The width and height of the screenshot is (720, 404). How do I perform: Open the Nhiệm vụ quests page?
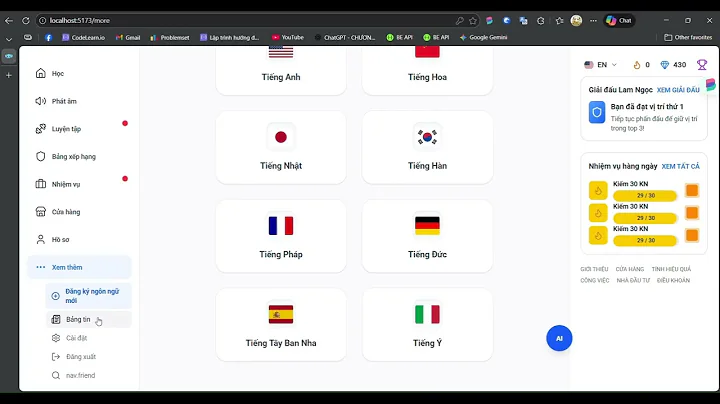click(x=79, y=184)
